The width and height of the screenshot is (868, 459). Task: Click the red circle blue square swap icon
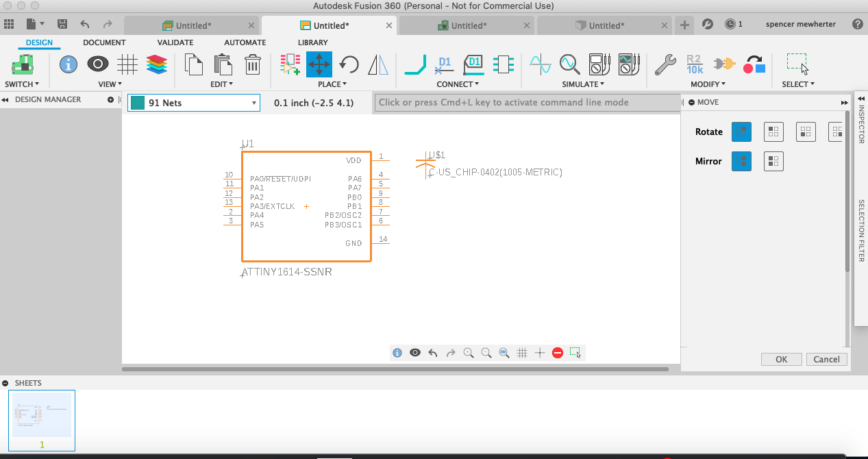[754, 65]
